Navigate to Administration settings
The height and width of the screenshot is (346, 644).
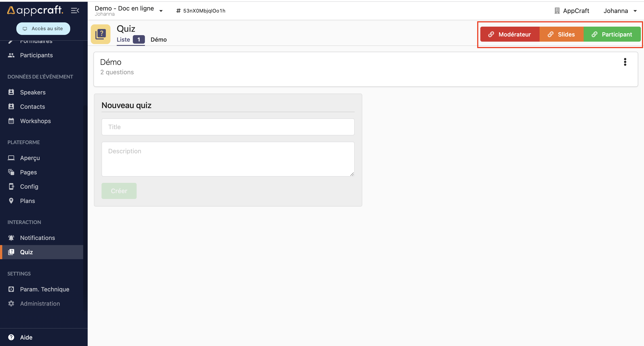pos(40,303)
